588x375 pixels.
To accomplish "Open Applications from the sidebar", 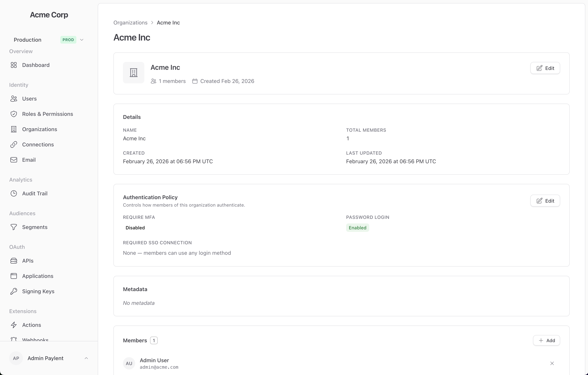I will pos(38,276).
